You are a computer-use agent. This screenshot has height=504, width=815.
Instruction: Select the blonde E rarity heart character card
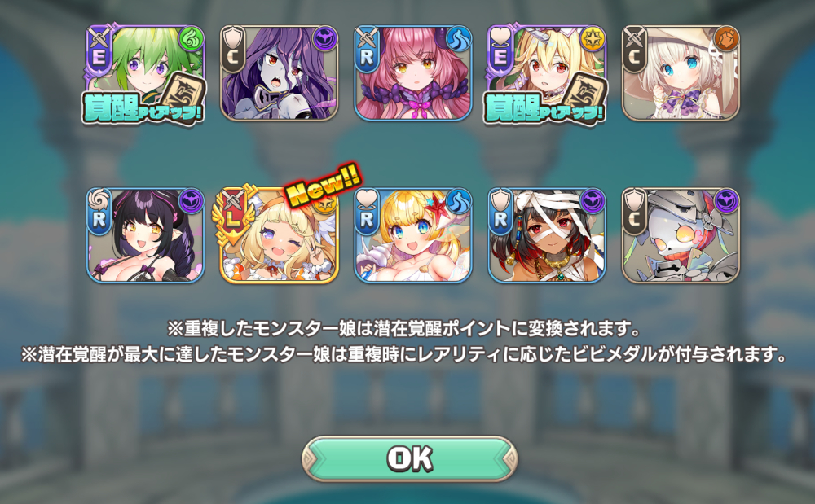[x=547, y=73]
